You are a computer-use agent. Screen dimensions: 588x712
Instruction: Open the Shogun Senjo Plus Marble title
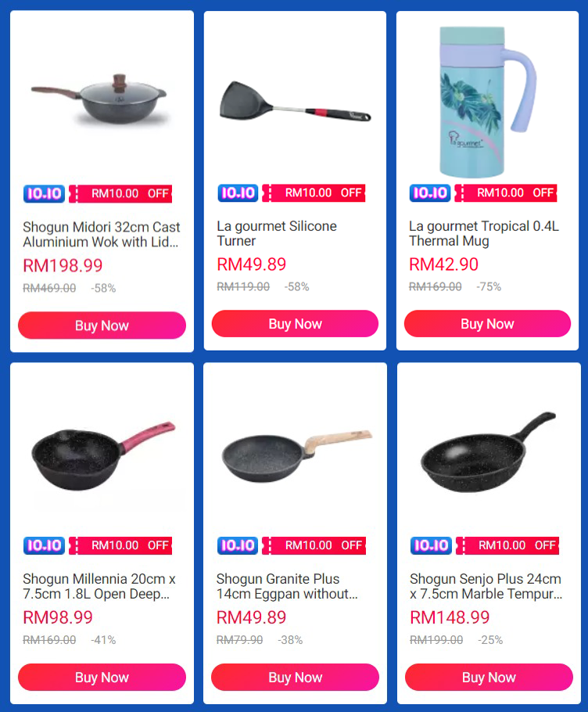486,586
